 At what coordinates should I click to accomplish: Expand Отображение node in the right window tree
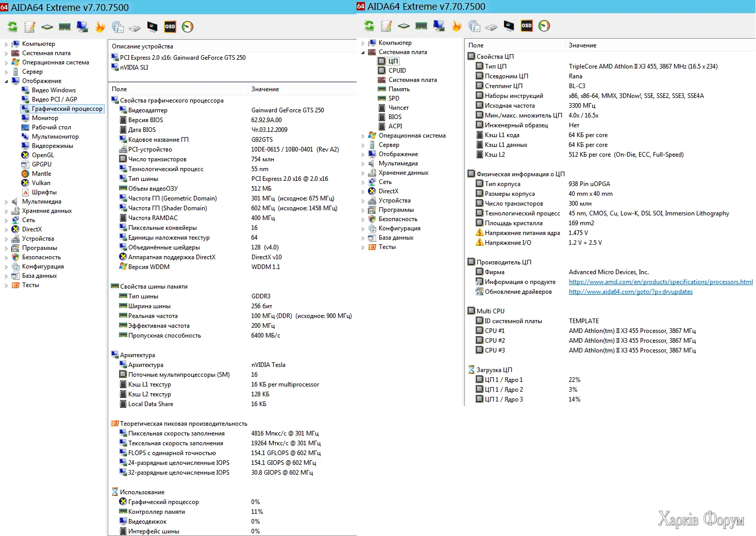coord(363,154)
